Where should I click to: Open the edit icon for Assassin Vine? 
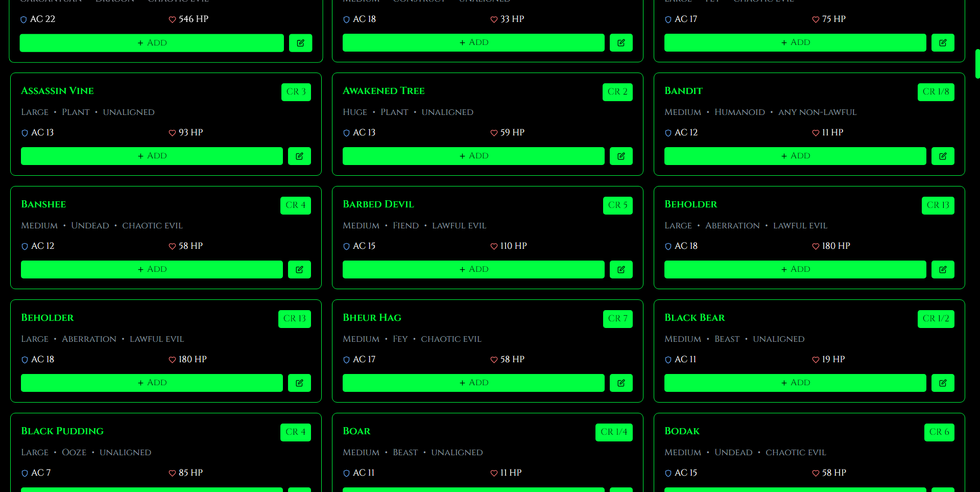[x=299, y=156]
